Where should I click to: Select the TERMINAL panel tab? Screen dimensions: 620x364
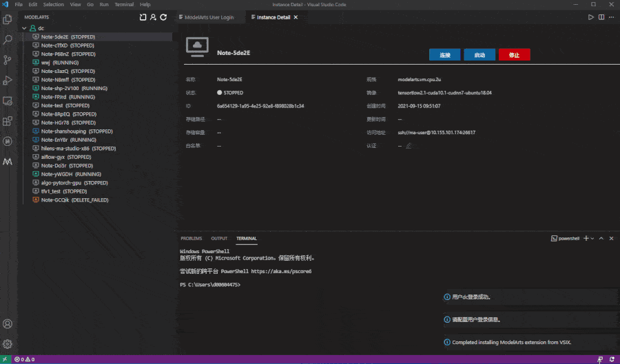pos(247,239)
